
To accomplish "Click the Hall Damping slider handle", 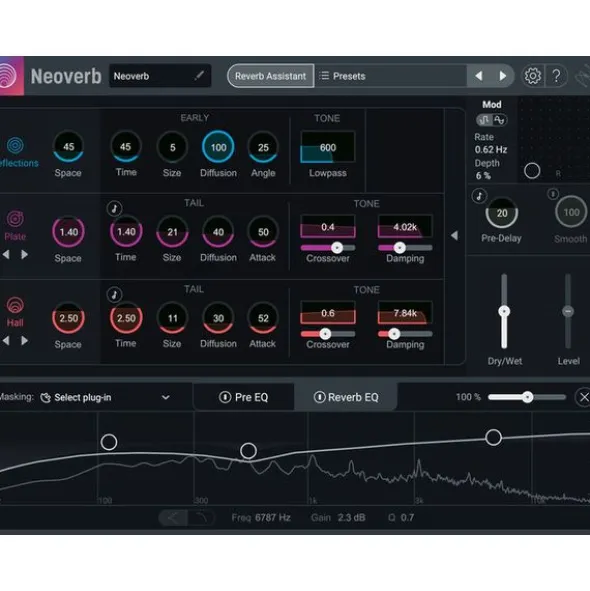I will tap(394, 334).
